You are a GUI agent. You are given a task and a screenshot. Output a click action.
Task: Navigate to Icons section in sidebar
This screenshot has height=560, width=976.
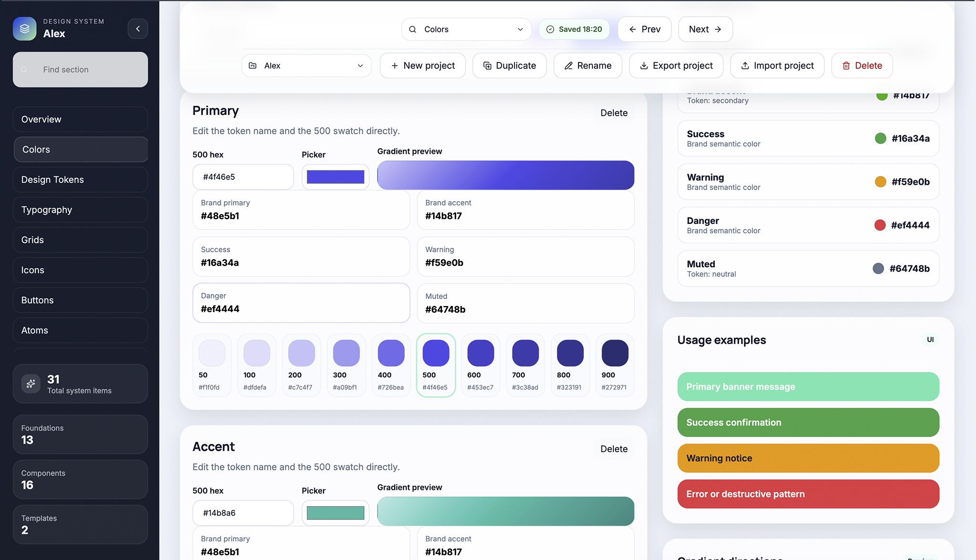tap(80, 270)
